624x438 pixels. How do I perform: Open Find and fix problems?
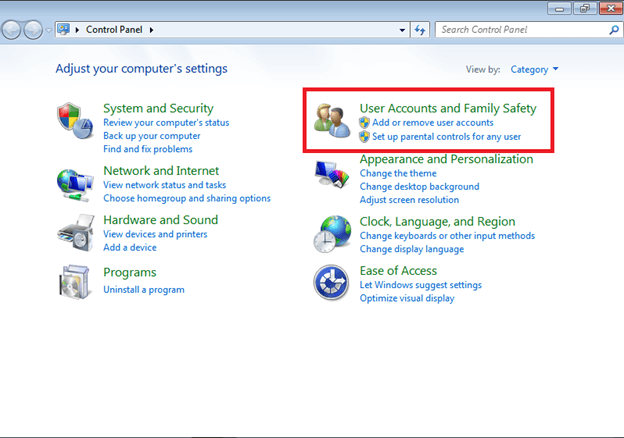[148, 149]
